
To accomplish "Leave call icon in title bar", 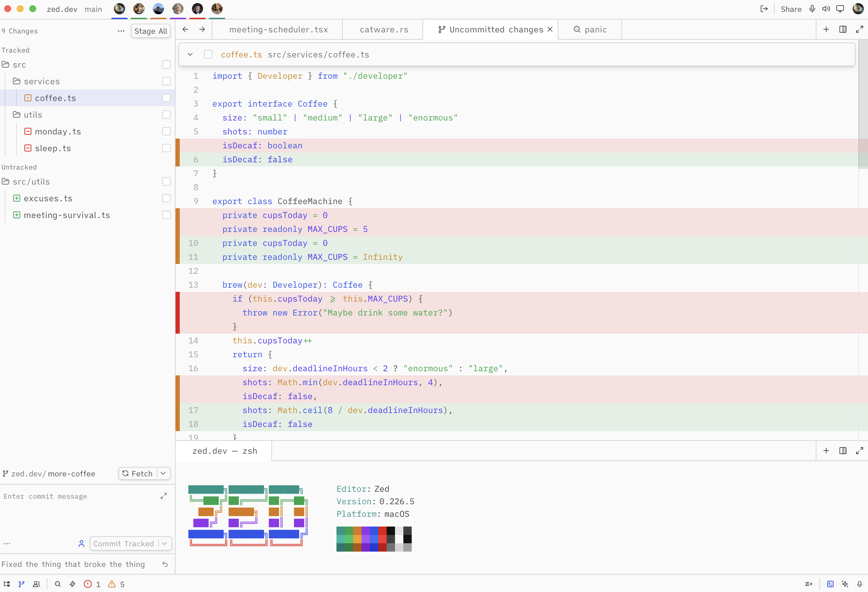I will tap(764, 9).
